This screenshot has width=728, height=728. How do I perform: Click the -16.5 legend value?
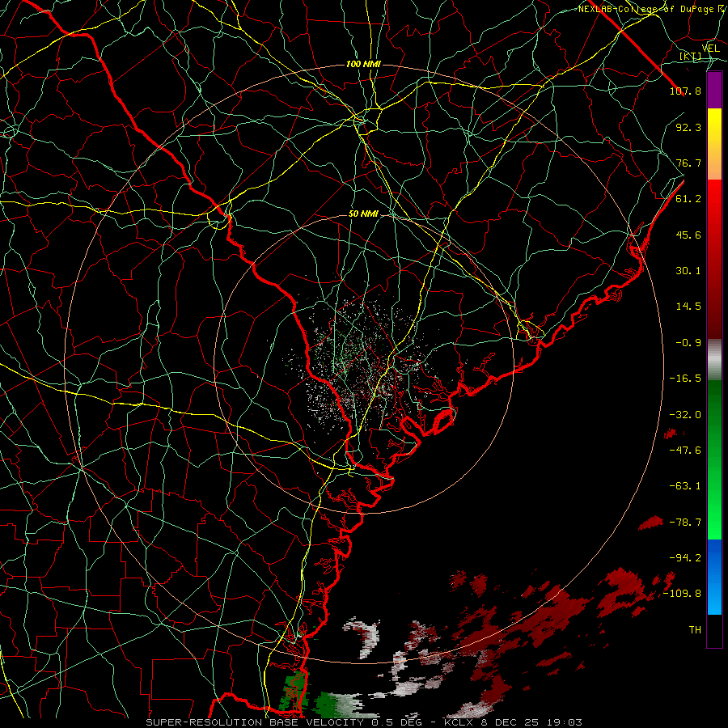(685, 379)
